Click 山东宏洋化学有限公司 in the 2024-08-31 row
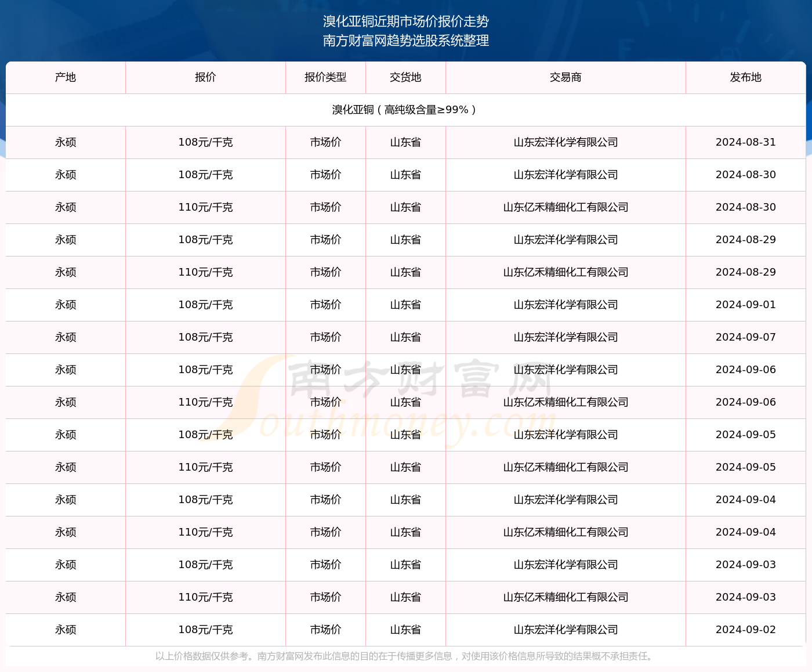Screen dimensions: 812x672 tap(565, 142)
